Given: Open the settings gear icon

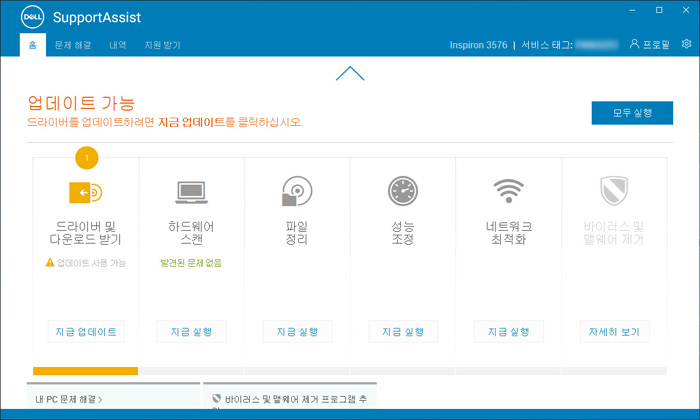Looking at the screenshot, I should [687, 44].
